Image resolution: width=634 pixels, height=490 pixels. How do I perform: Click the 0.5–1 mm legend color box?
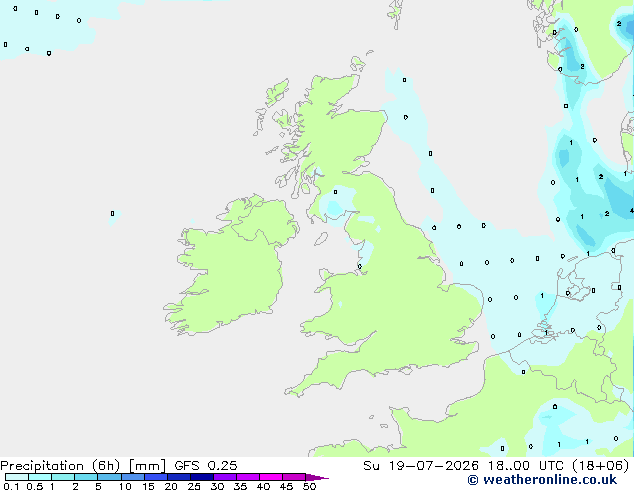tap(40, 477)
